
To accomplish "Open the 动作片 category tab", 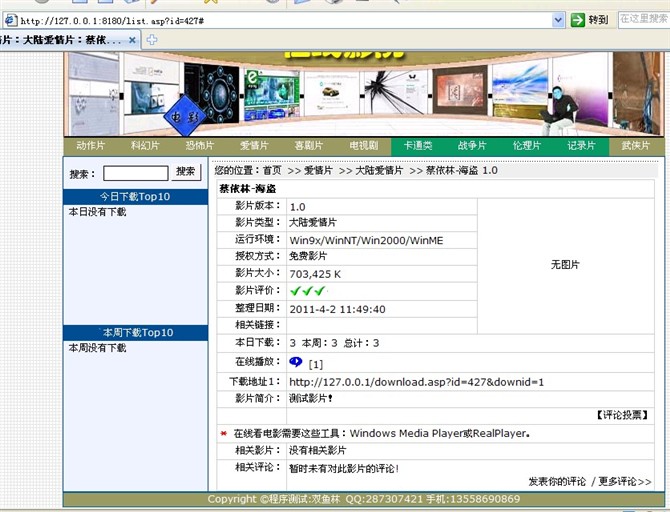I will 91,146.
